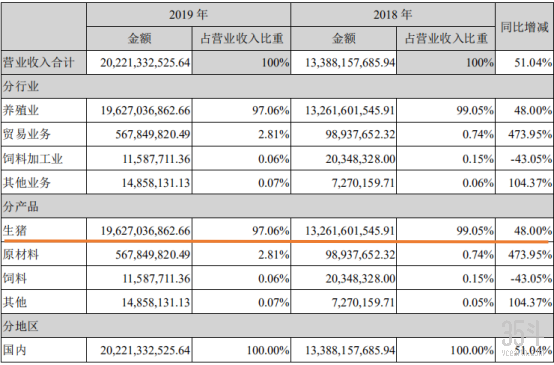Click 7,270,159.71 in the 其他业务 row

coord(363,183)
